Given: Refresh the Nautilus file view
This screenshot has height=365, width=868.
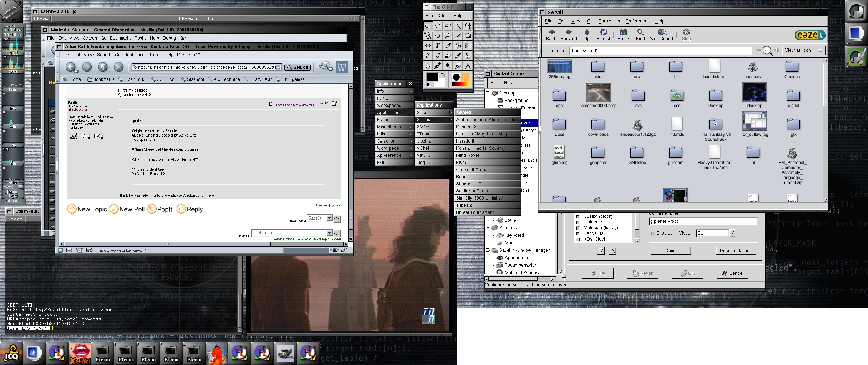Looking at the screenshot, I should point(604,35).
